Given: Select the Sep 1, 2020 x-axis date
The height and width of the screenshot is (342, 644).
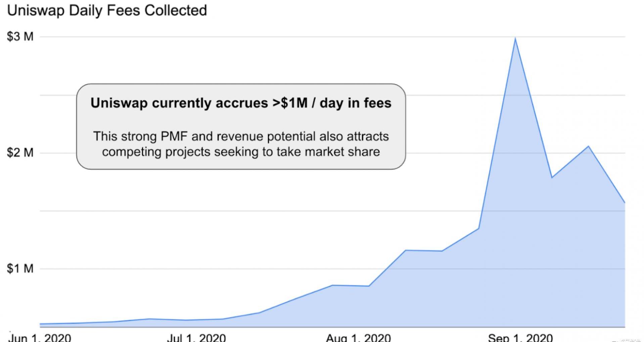Looking at the screenshot, I should tap(520, 337).
